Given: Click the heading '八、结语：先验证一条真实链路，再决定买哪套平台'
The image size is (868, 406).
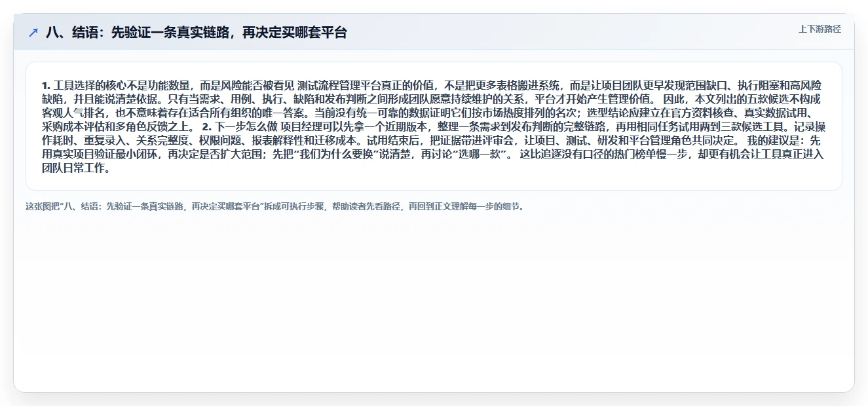Looking at the screenshot, I should 196,33.
